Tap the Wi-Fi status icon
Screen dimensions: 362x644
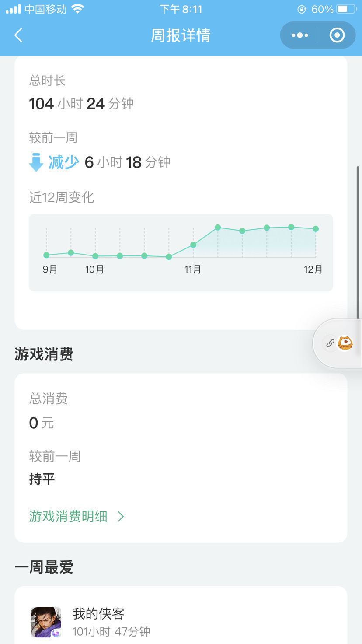coord(78,9)
